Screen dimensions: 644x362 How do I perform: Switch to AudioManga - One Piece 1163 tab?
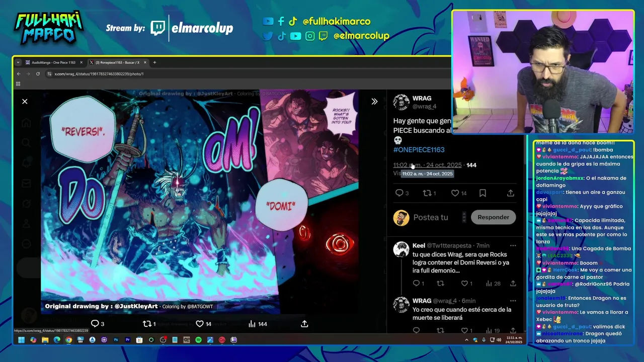54,62
